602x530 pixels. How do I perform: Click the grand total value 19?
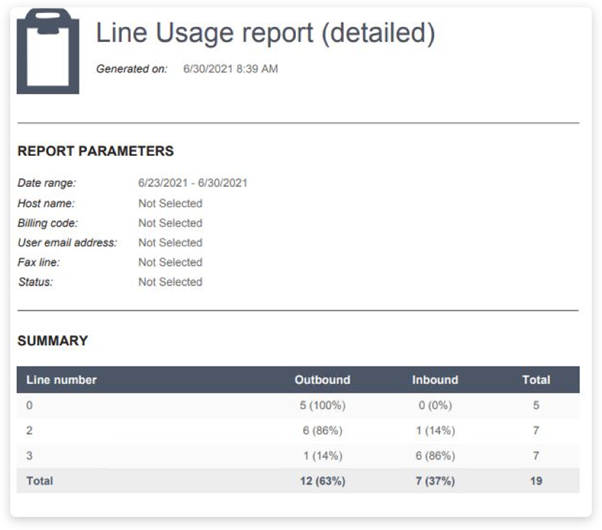[536, 481]
